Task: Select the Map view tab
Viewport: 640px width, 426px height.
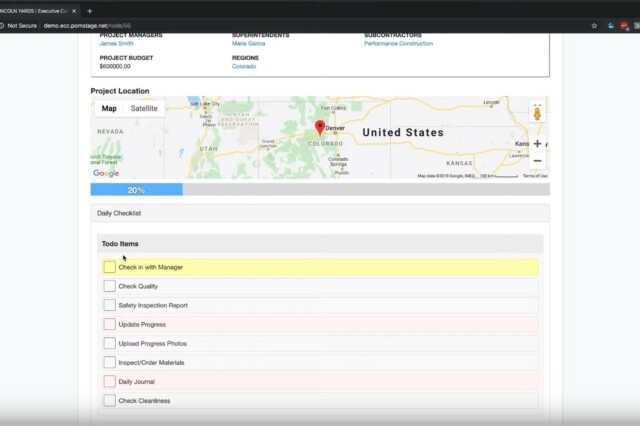Action: pyautogui.click(x=109, y=108)
